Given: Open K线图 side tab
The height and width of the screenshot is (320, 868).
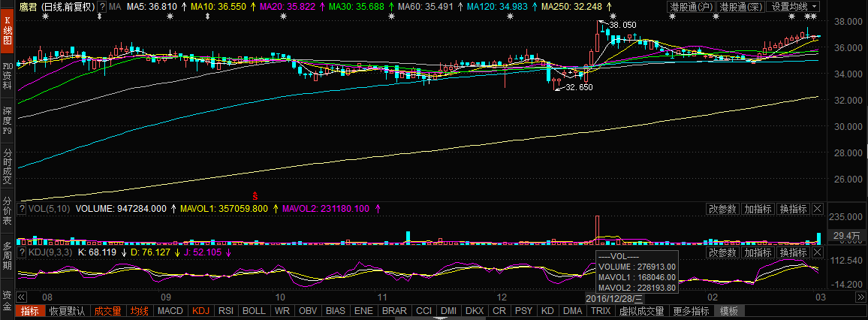Looking at the screenshot, I should click(x=8, y=30).
